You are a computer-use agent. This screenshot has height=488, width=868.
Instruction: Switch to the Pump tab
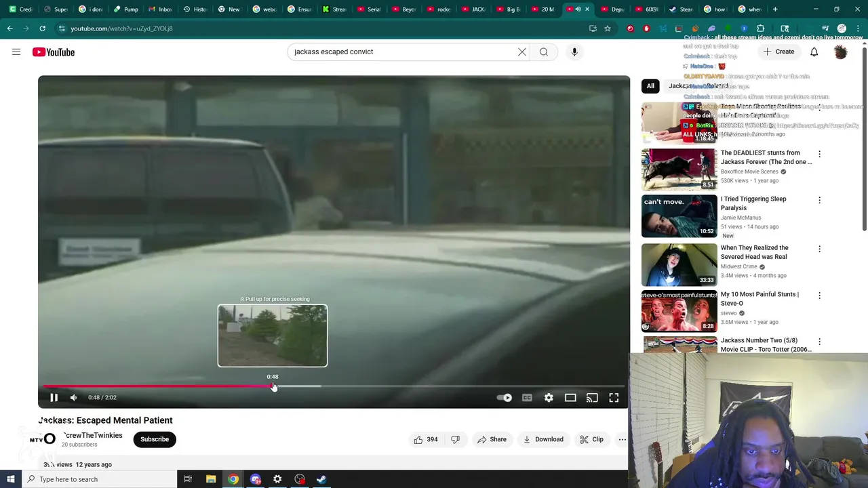(x=126, y=9)
